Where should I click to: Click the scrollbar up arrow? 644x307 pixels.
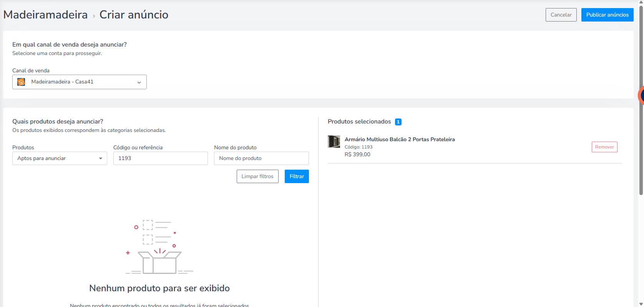(641, 2)
